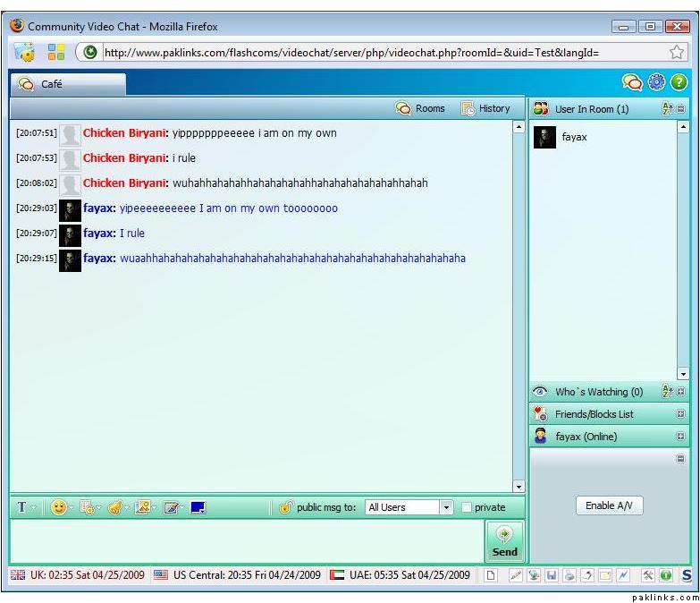Click the green help question mark icon

tap(679, 82)
